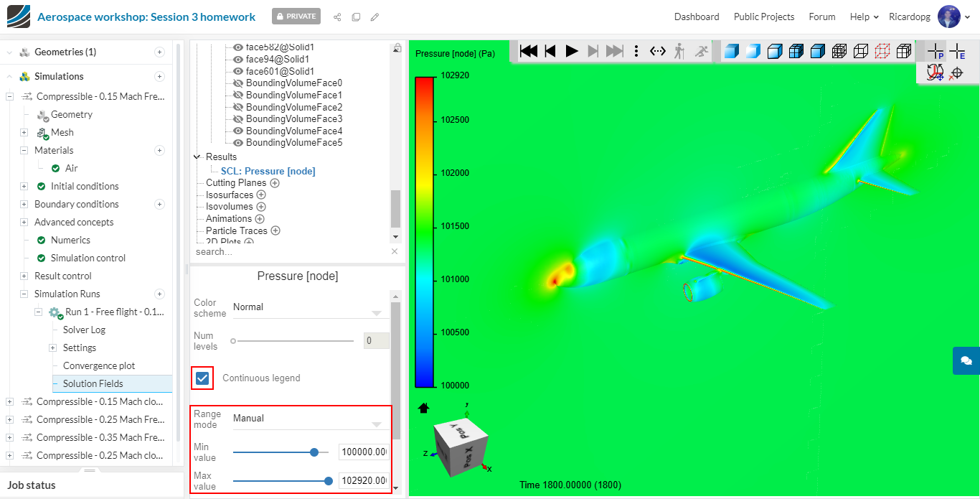The image size is (980, 499).
Task: Jump to first frame in viewer
Action: pos(529,51)
